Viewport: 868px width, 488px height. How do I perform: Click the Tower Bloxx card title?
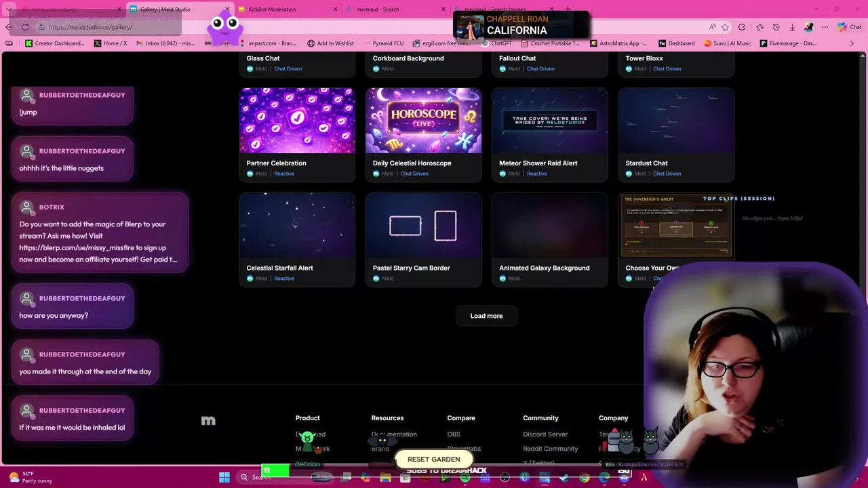tap(644, 58)
